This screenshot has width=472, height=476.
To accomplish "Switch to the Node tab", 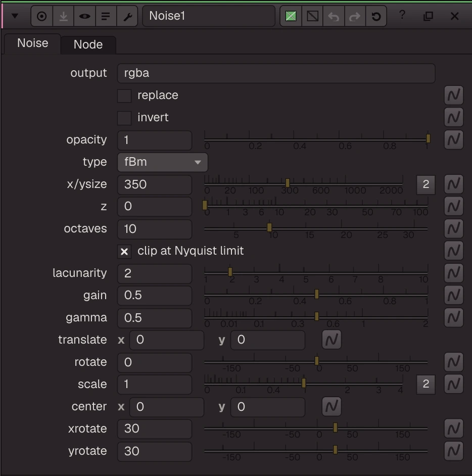I will click(x=88, y=44).
